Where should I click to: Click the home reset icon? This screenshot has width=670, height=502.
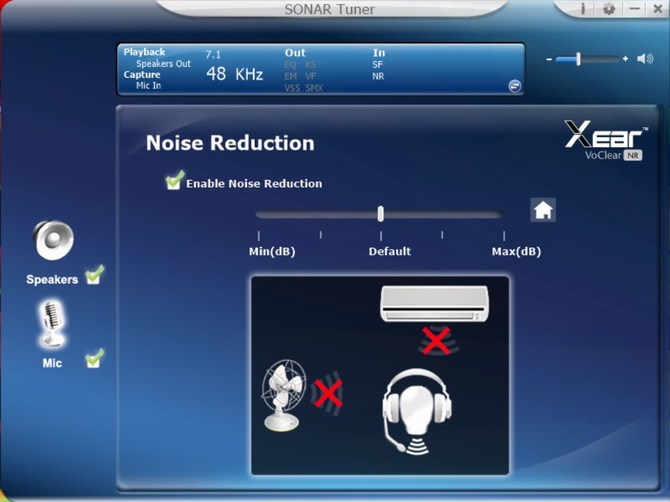[x=543, y=210]
